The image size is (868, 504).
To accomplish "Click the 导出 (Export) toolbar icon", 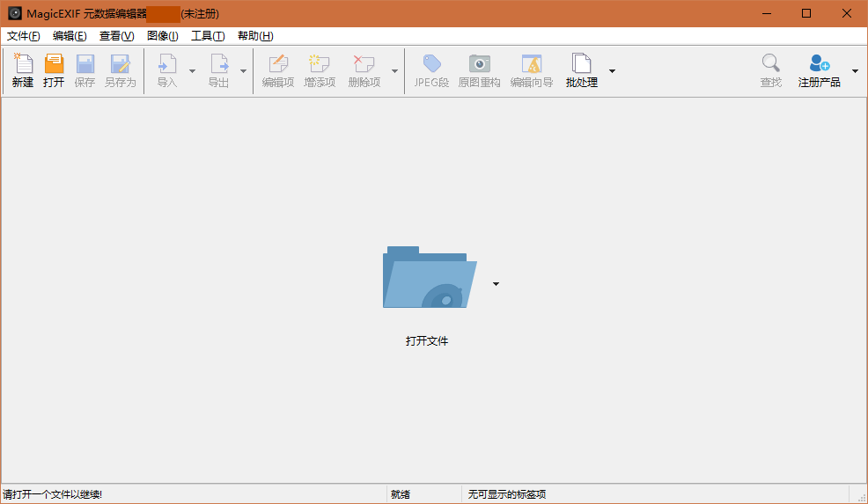I will [219, 63].
